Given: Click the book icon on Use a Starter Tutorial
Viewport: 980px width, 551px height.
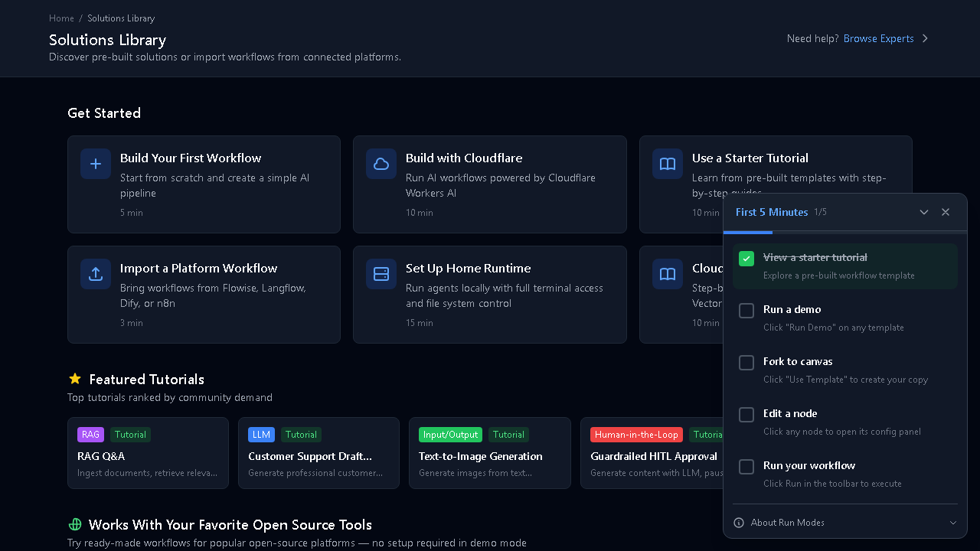Looking at the screenshot, I should [668, 164].
